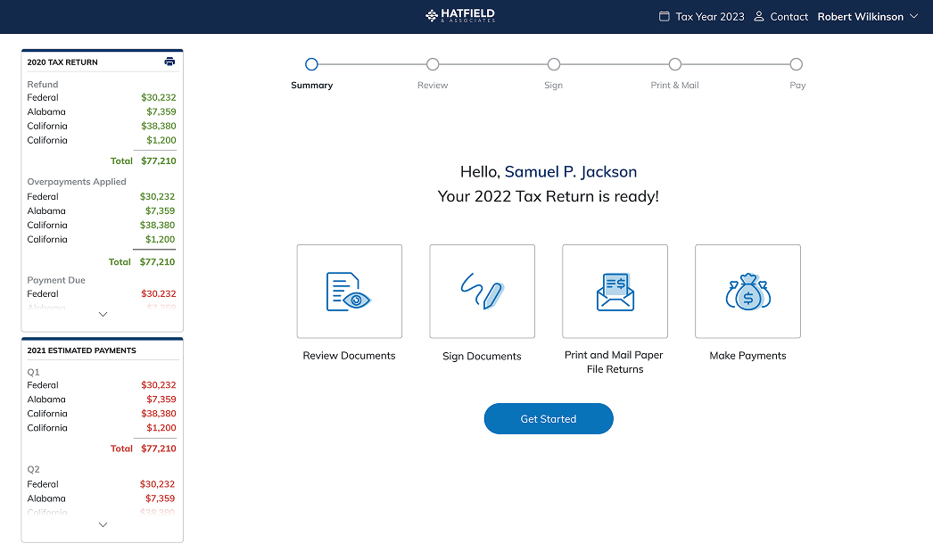Expand the 2021 Estimated Payments card

[x=102, y=524]
